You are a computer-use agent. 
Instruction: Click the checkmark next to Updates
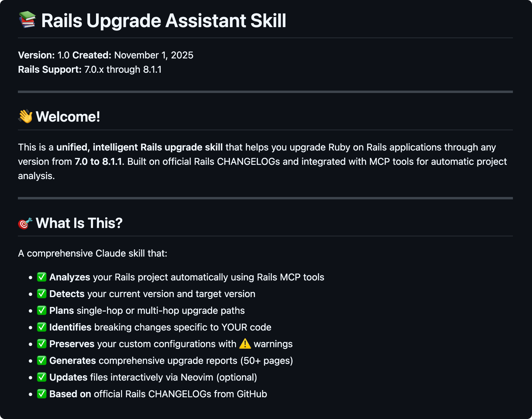42,377
